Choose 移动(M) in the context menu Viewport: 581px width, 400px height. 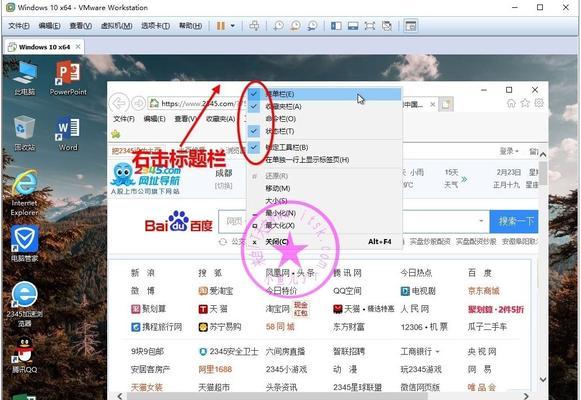tap(325, 188)
